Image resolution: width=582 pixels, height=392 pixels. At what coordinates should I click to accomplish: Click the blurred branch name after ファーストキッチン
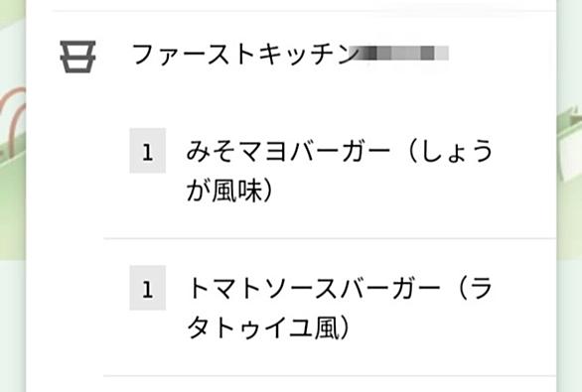[x=399, y=53]
